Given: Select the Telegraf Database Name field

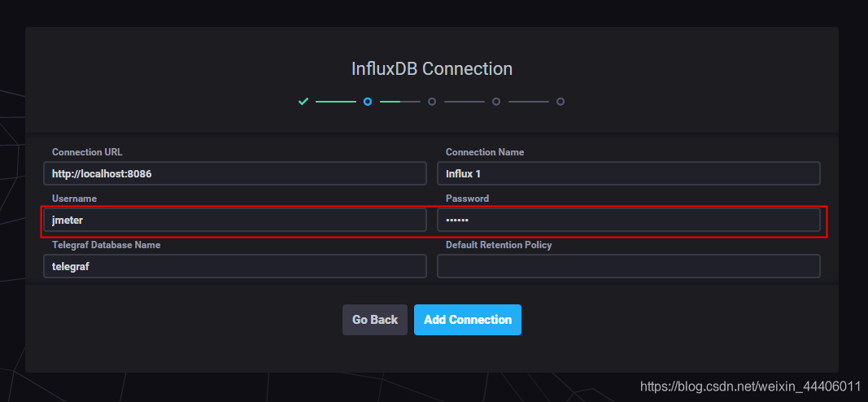Looking at the screenshot, I should point(235,266).
